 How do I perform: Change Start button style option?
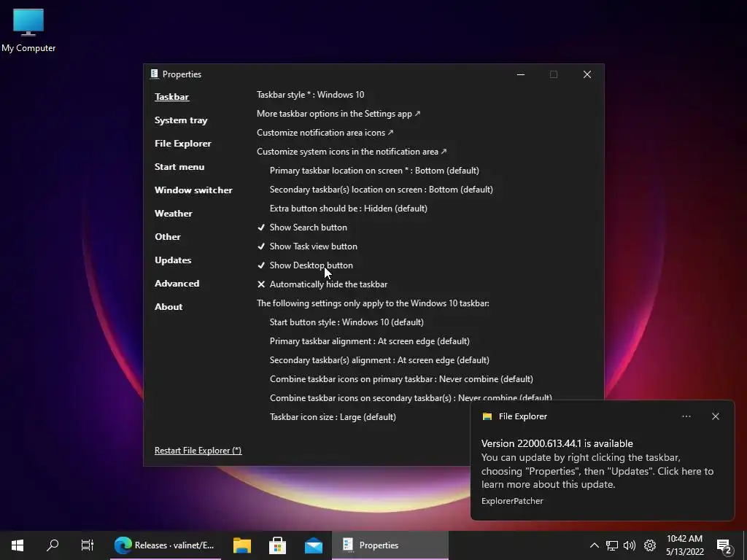(x=347, y=322)
